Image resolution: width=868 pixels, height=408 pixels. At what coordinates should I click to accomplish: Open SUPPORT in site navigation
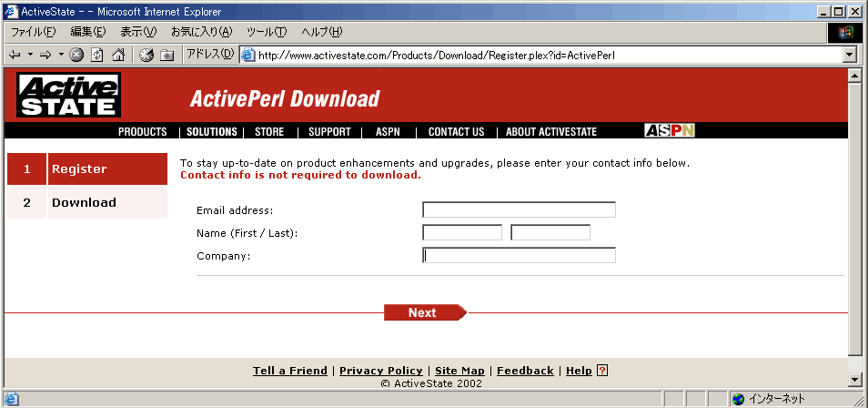pos(329,132)
